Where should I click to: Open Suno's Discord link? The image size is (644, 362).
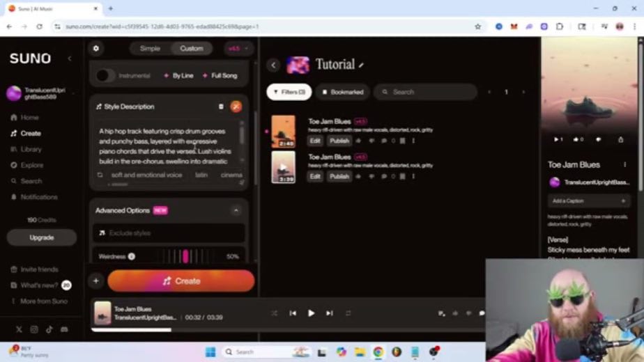pyautogui.click(x=65, y=329)
